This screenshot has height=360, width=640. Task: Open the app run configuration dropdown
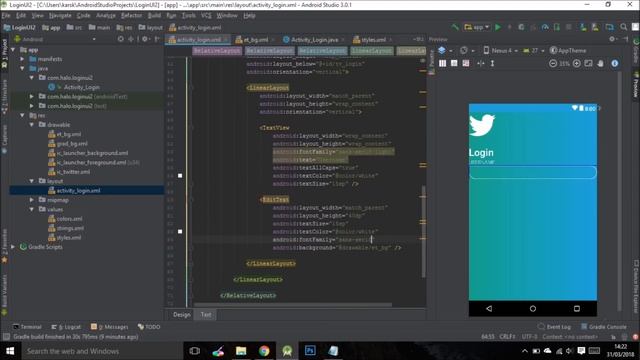(x=477, y=27)
